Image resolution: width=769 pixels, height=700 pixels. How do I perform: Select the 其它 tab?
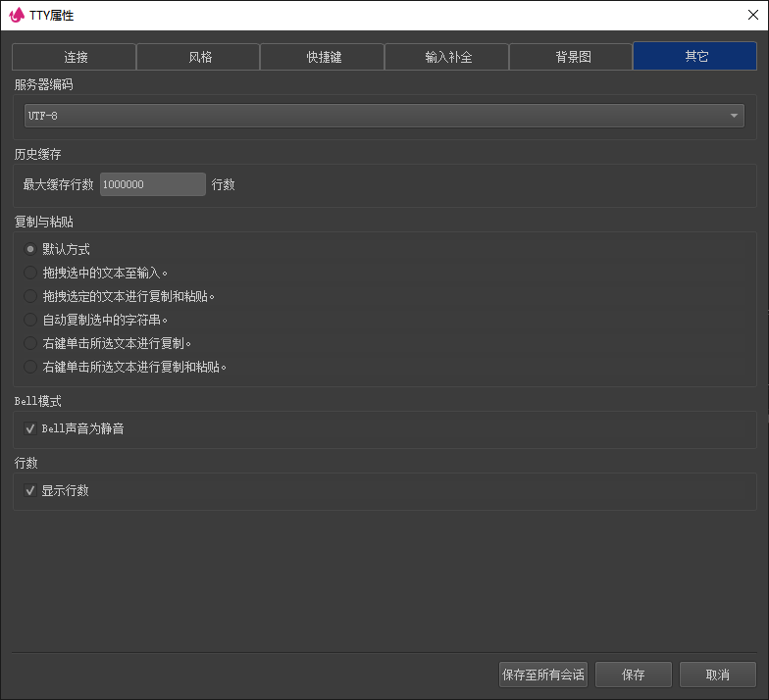click(x=695, y=57)
